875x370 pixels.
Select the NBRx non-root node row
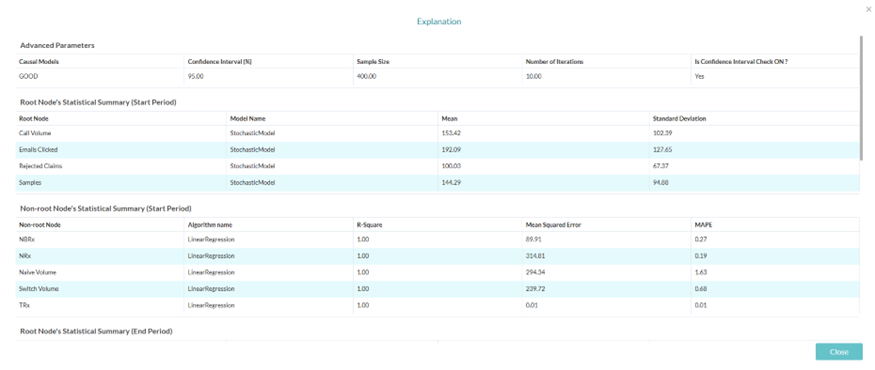click(438, 239)
